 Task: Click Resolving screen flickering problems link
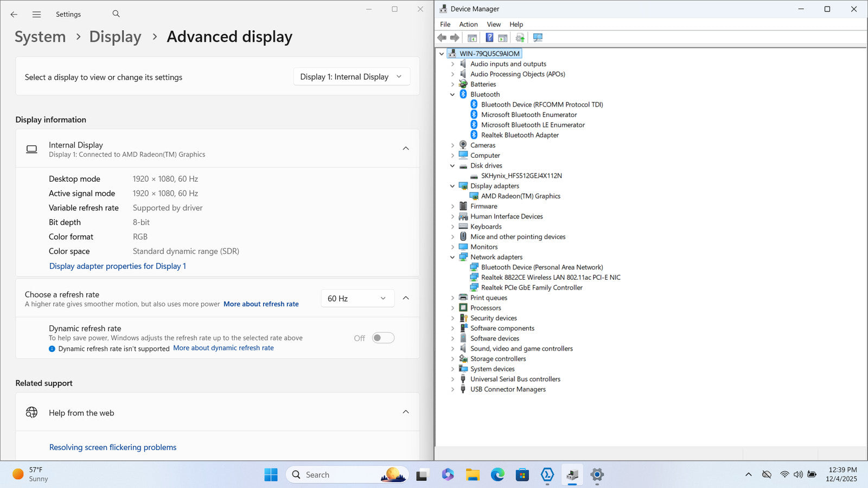click(x=113, y=447)
